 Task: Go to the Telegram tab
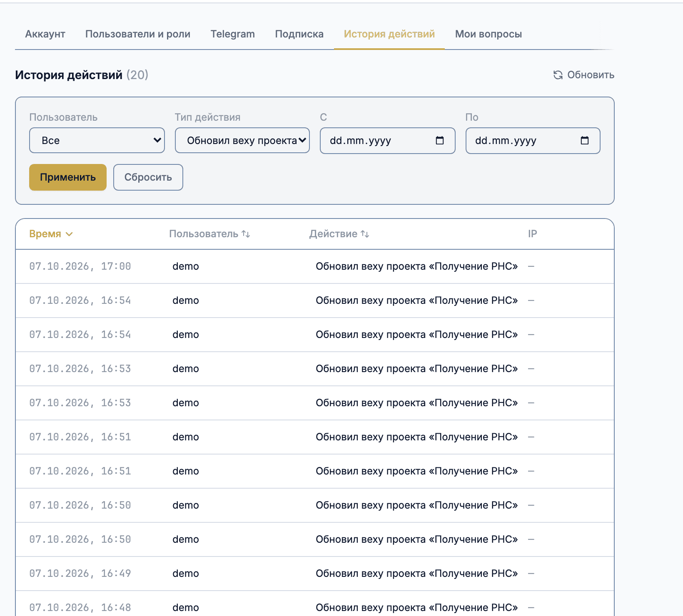point(233,34)
